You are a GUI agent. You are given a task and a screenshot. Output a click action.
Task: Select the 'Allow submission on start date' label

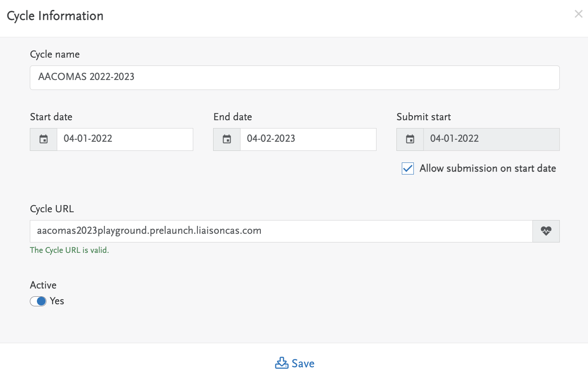click(488, 168)
